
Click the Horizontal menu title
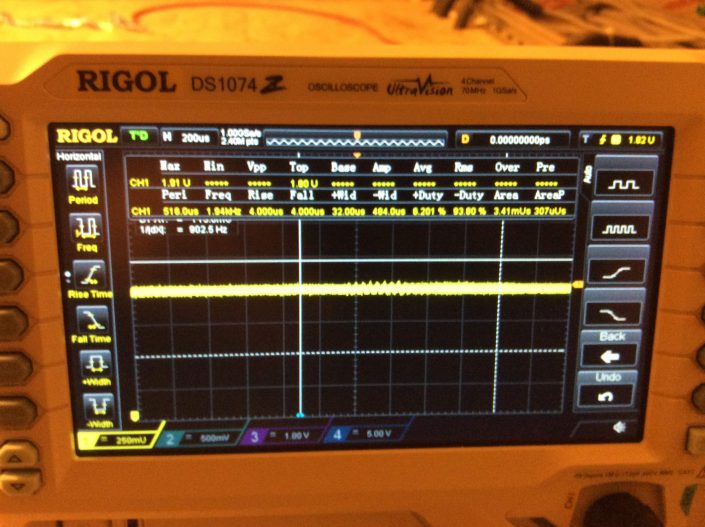79,156
